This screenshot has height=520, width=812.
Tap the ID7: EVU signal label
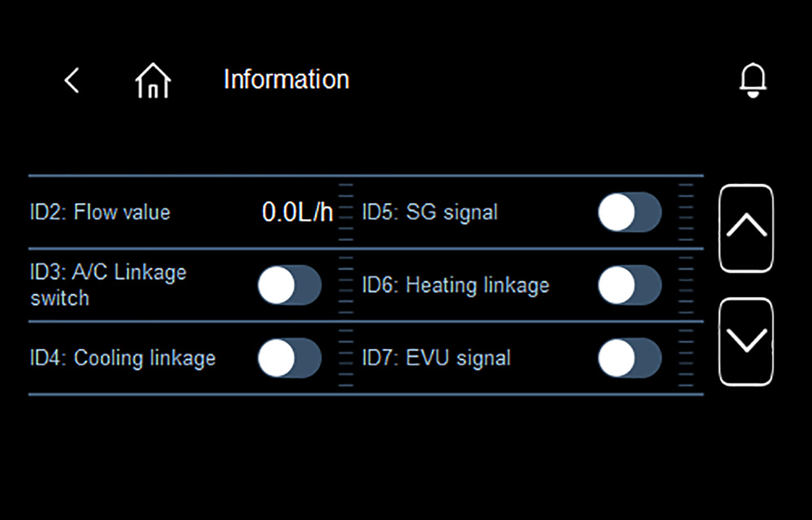436,358
